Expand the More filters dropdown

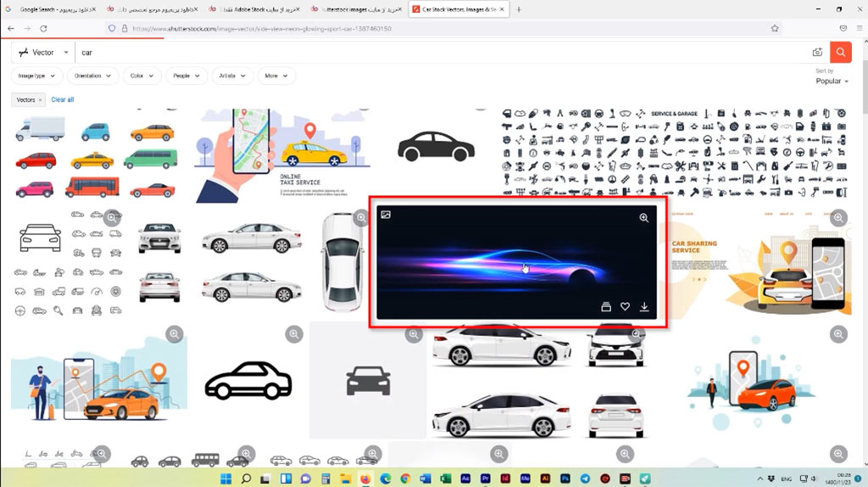coord(275,76)
